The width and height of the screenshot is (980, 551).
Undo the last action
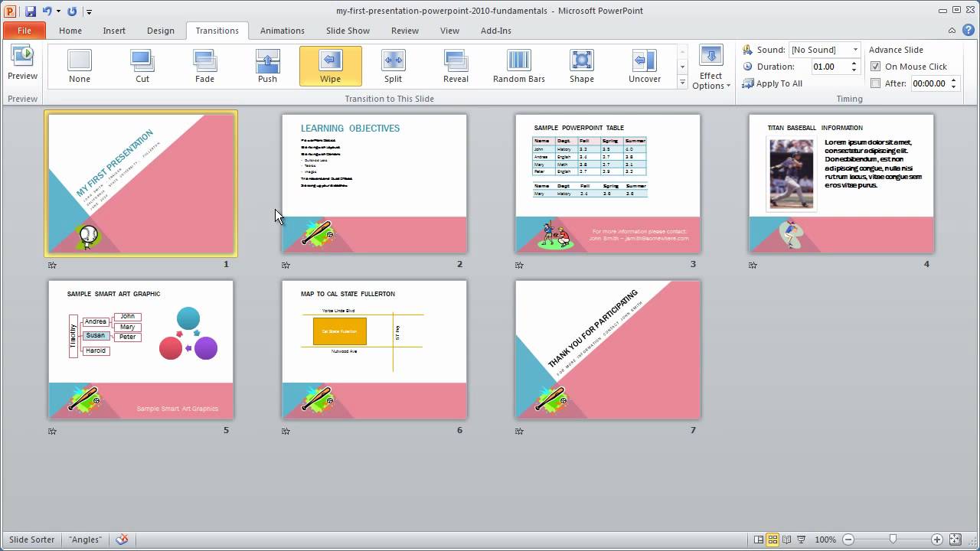(x=47, y=11)
